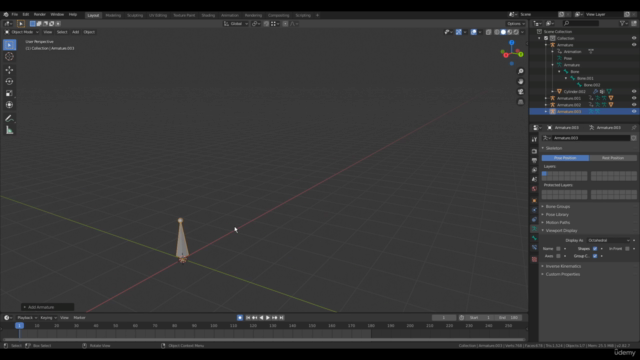The height and width of the screenshot is (360, 640).
Task: Open the Render menu
Action: click(40, 14)
